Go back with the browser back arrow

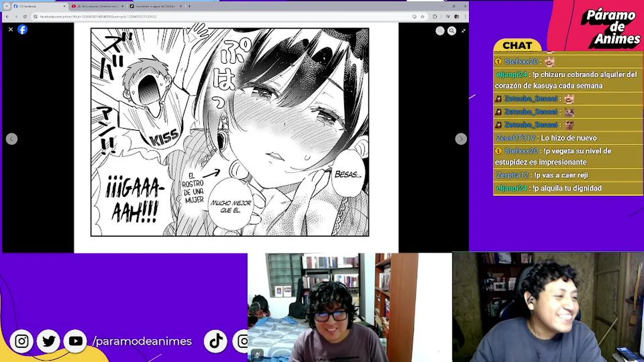7,17
